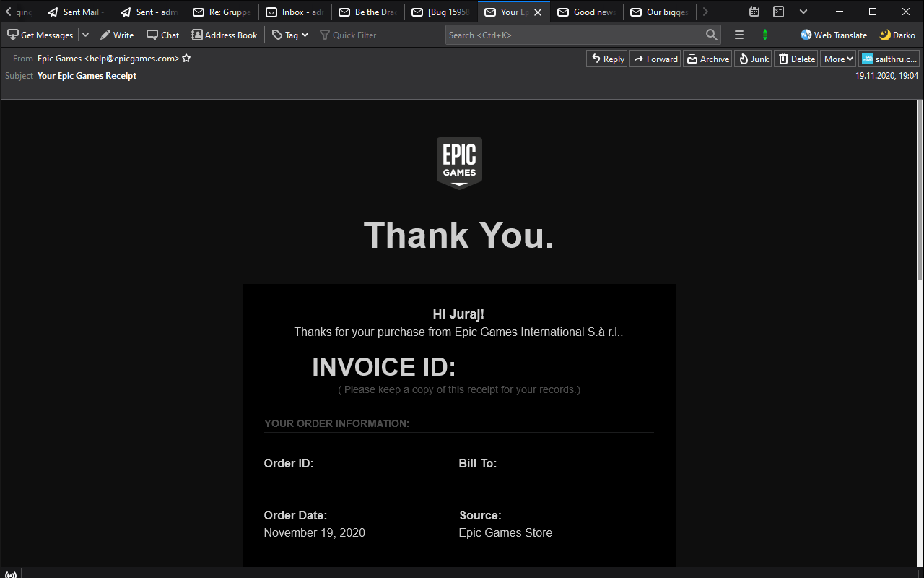Image resolution: width=924 pixels, height=578 pixels.
Task: Reply to this message
Action: coord(607,59)
